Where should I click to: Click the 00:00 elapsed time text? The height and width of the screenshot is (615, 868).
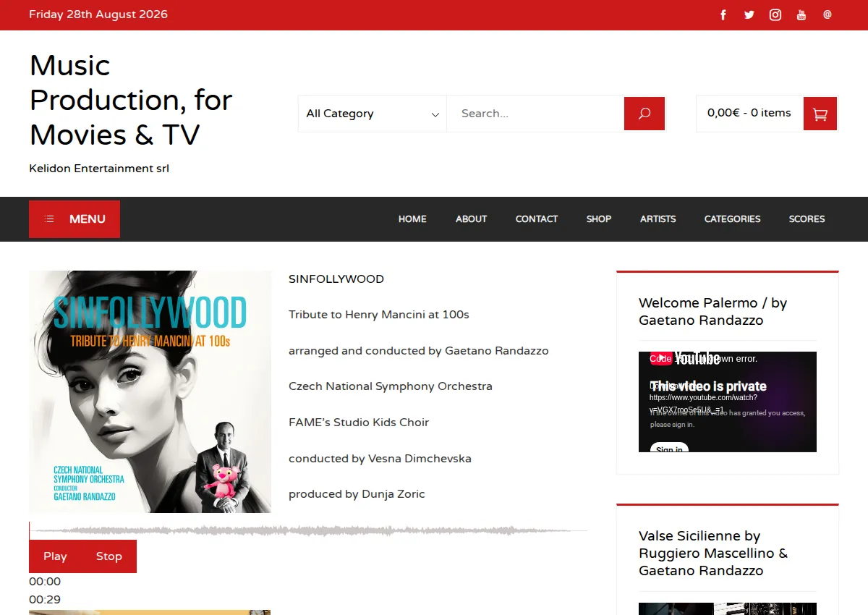[x=45, y=582]
